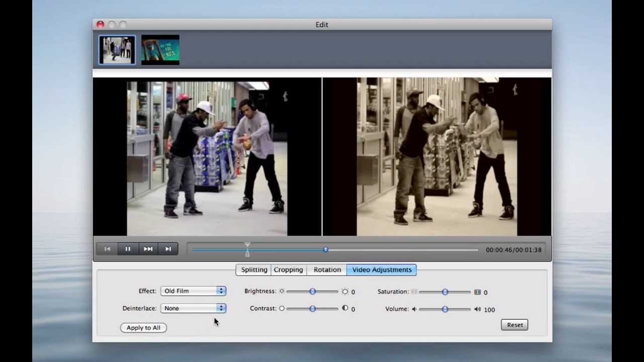
Task: Click the Contrast slider handle
Action: (312, 309)
